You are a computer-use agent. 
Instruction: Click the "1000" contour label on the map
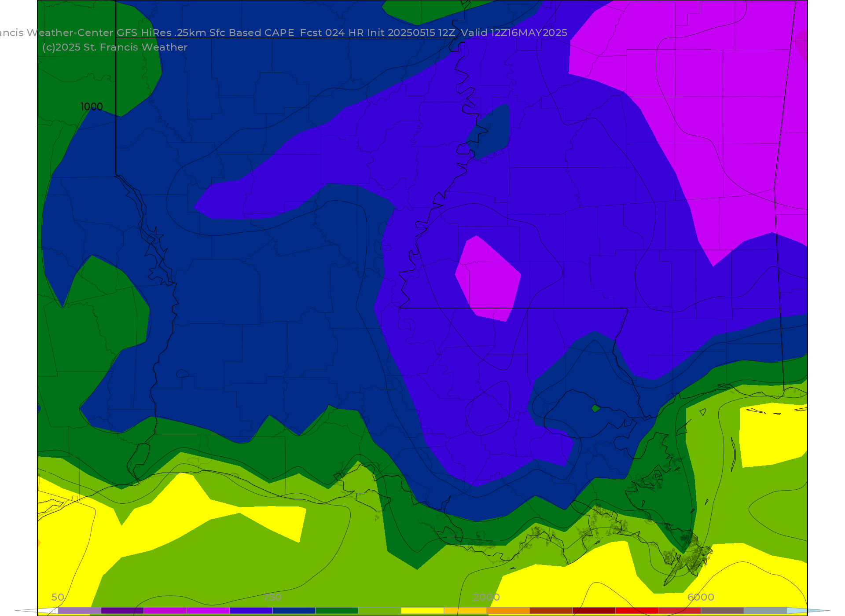[92, 107]
